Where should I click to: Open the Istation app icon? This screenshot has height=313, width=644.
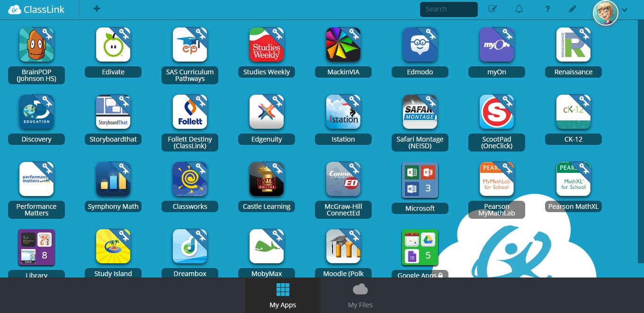343,112
